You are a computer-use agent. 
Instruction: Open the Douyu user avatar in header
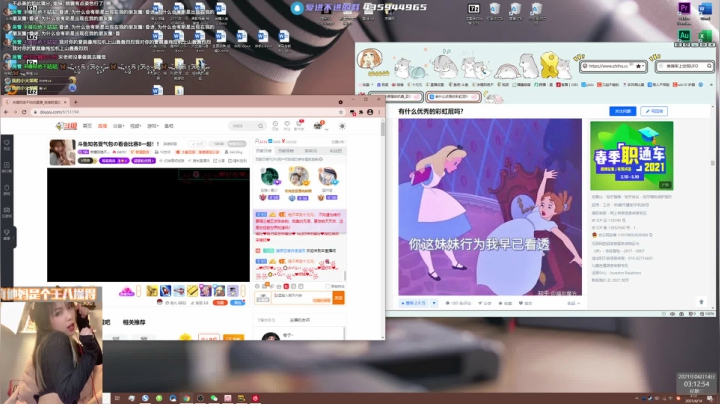click(317, 125)
